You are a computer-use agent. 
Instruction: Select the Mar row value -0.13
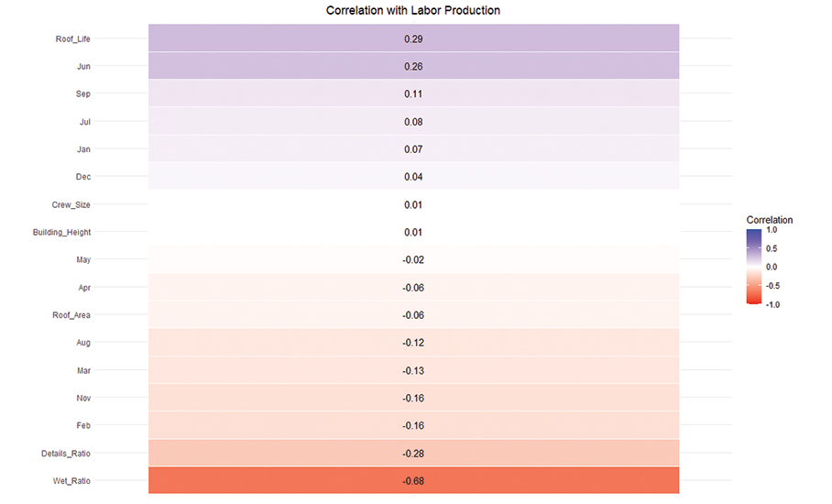413,370
